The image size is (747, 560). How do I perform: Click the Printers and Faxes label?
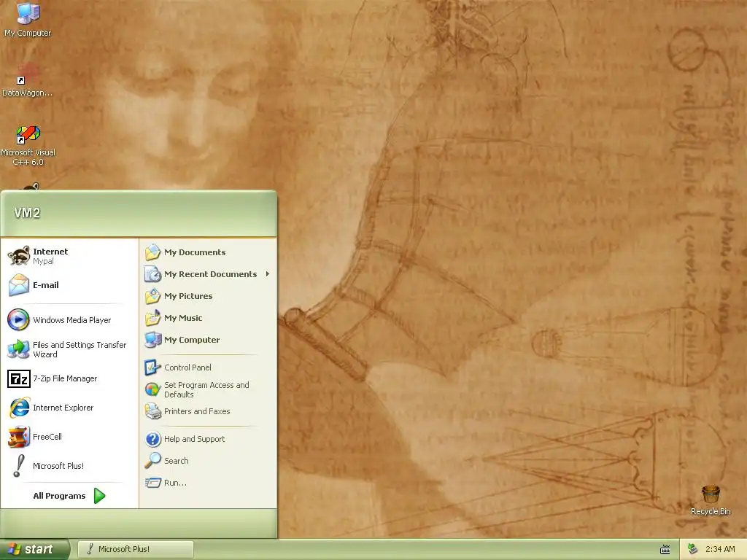(x=197, y=411)
